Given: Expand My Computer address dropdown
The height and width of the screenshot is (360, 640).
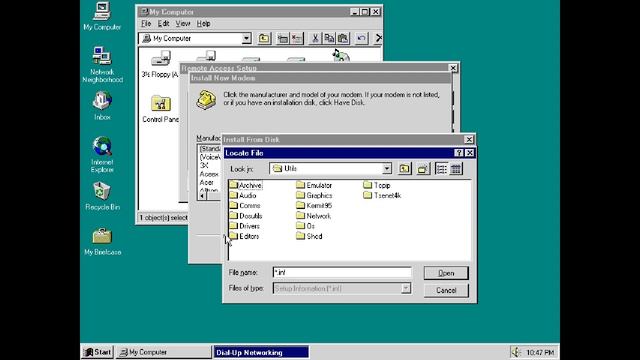Looking at the screenshot, I should pos(246,38).
